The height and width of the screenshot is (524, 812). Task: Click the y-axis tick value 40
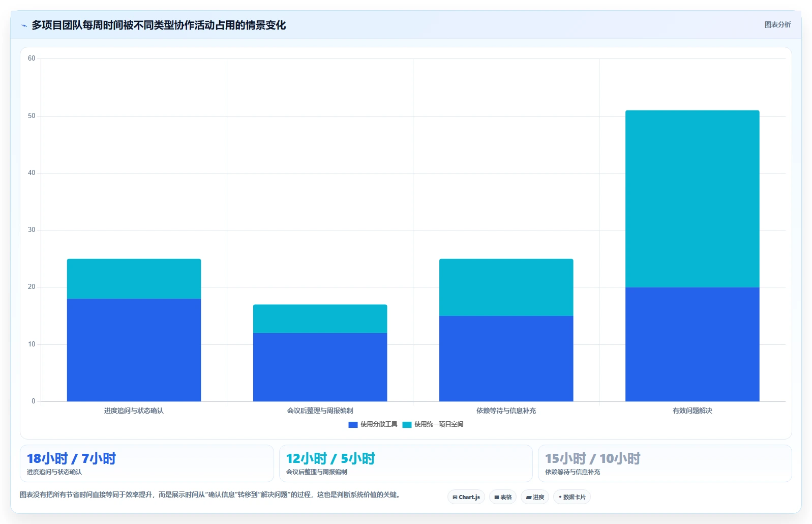(x=32, y=173)
